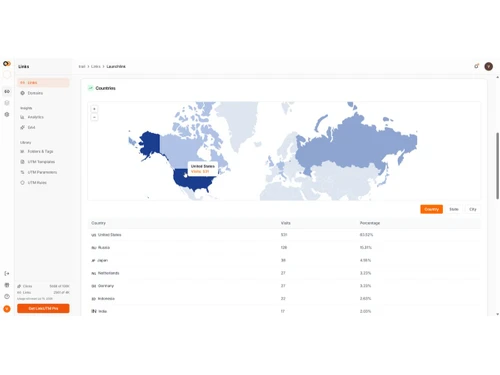Open the Links sidebar item
Image resolution: width=500 pixels, height=375 pixels.
click(43, 82)
